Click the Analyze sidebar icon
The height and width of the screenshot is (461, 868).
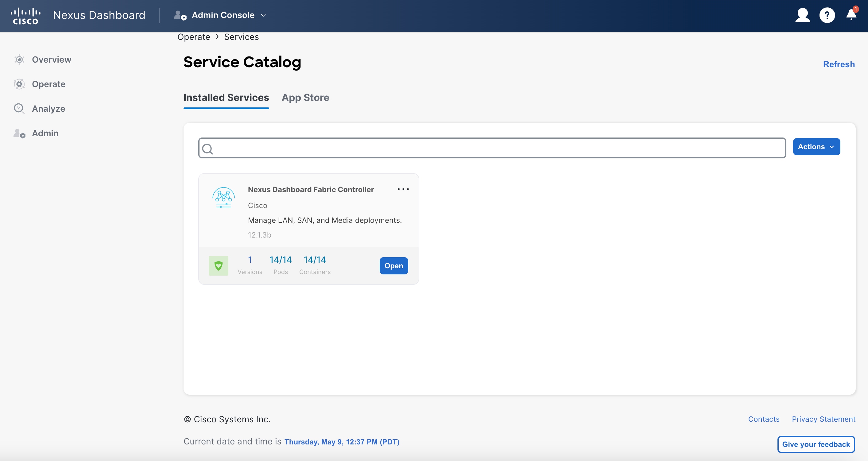(19, 109)
